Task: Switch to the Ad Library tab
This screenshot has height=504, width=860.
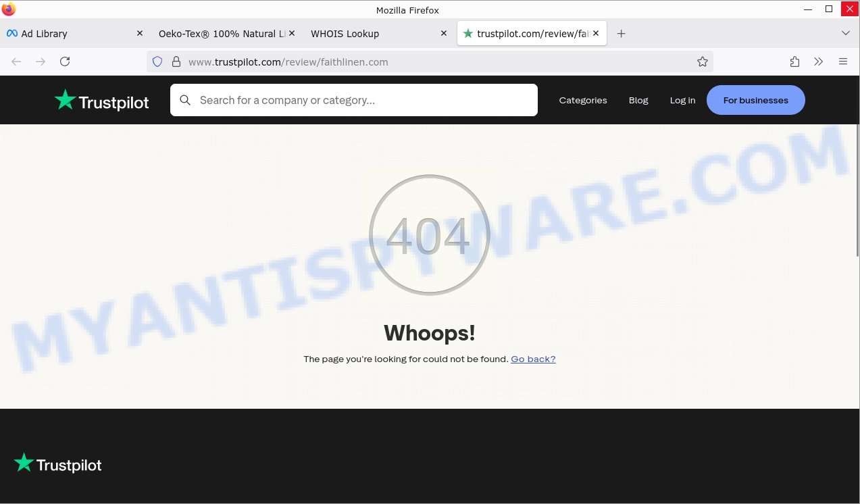Action: pyautogui.click(x=68, y=33)
